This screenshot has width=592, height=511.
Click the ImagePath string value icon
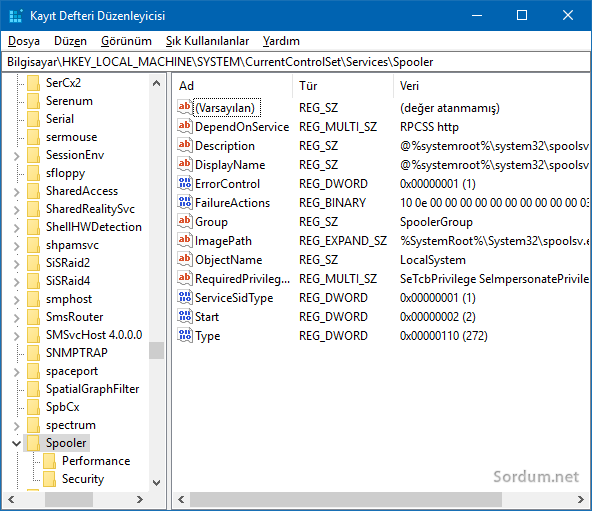point(185,240)
